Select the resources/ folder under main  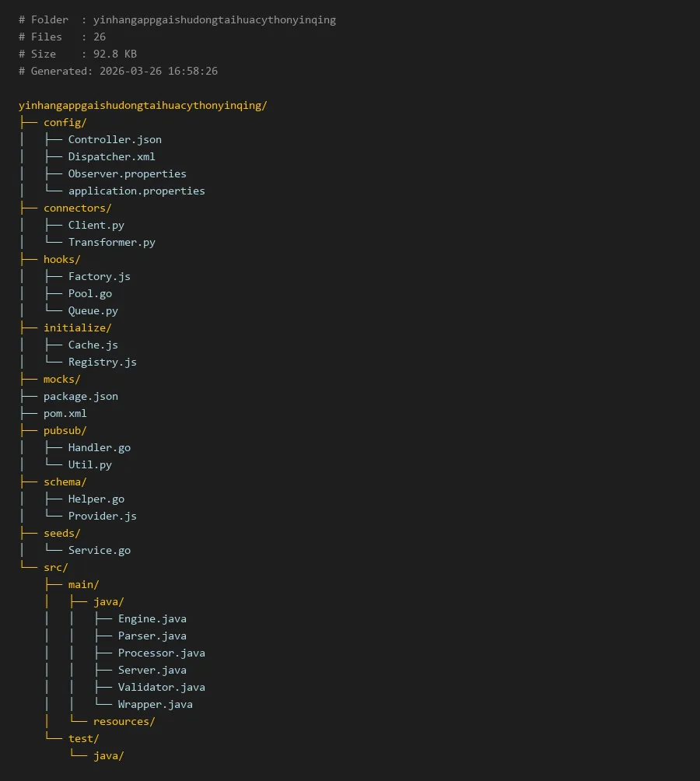pyautogui.click(x=124, y=721)
